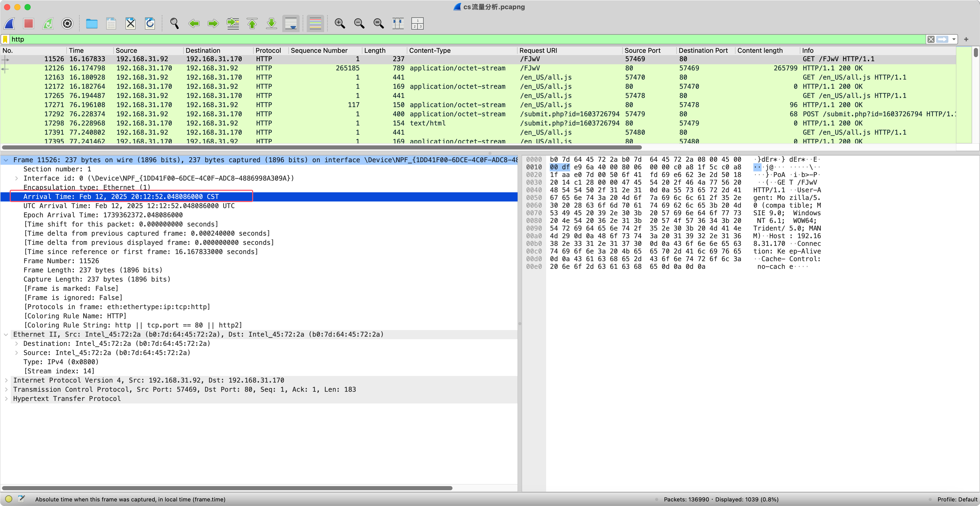This screenshot has height=506, width=980.
Task: Expand the Ethernet Source Intel_45:72:2a node
Action: click(16, 353)
